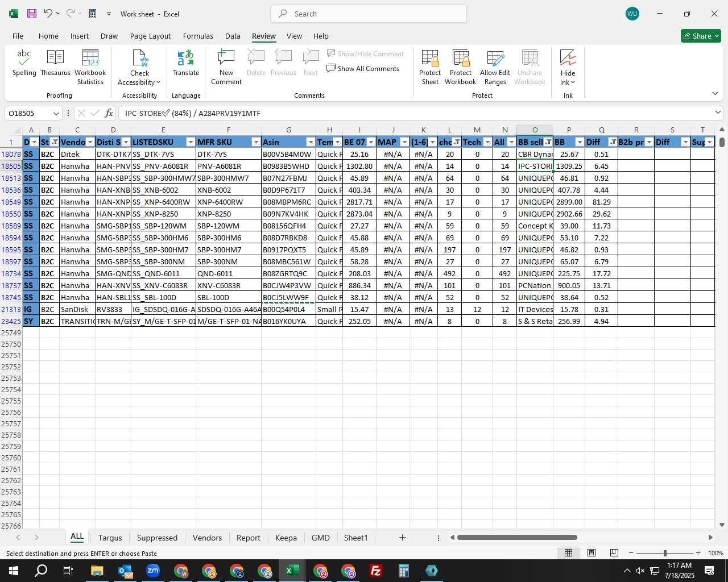Screen dimensions: 728x582
Task: Open FileZilla from the taskbar
Action: (376, 571)
